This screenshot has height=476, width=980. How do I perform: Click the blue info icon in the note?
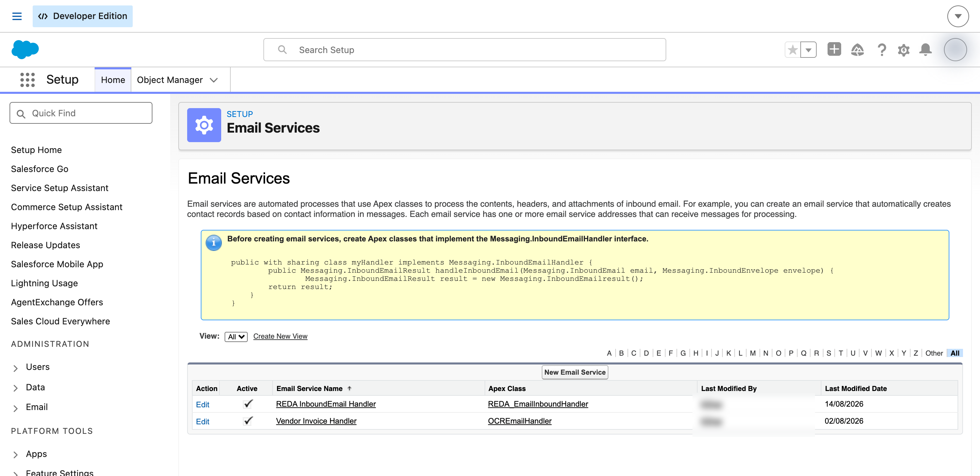(213, 242)
